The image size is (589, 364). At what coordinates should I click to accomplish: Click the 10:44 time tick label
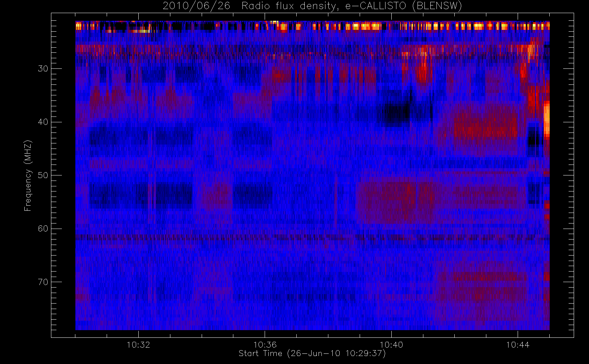[518, 345]
